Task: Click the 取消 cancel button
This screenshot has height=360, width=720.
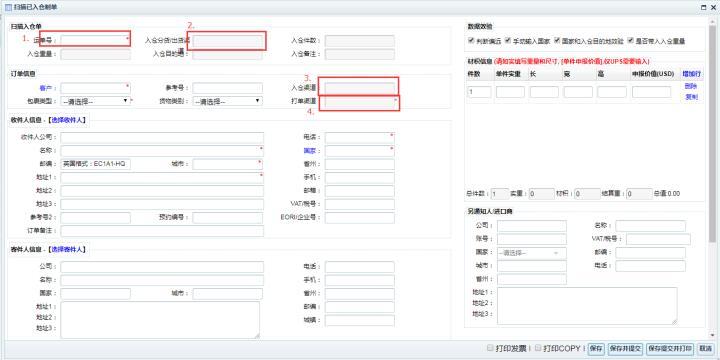Action: (x=705, y=349)
